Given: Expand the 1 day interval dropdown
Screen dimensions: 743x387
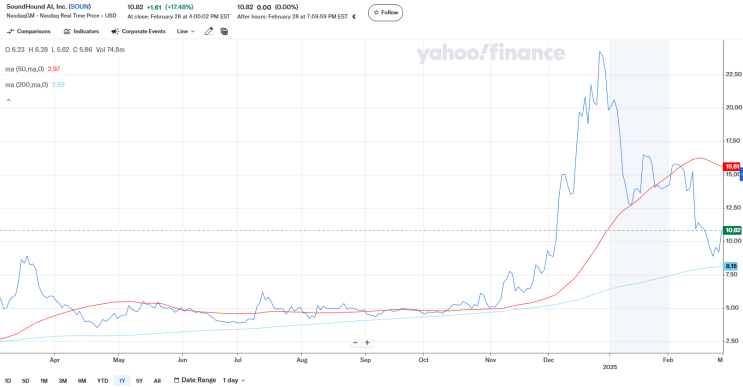Looking at the screenshot, I should tap(234, 380).
